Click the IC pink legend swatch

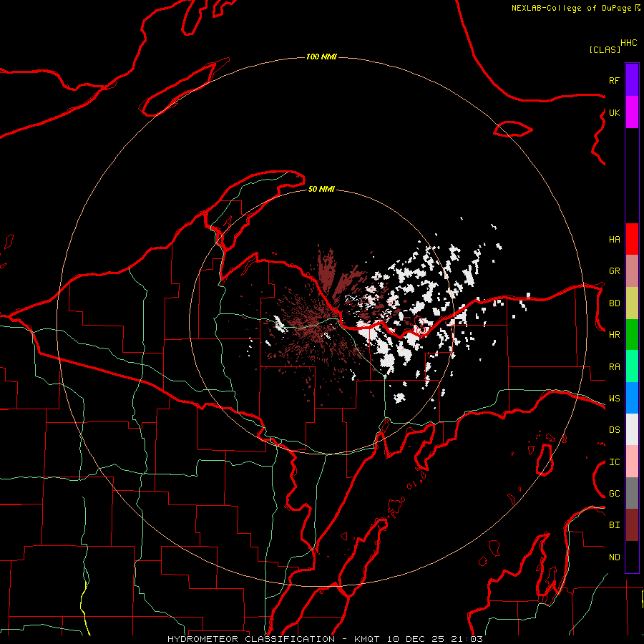click(632, 462)
